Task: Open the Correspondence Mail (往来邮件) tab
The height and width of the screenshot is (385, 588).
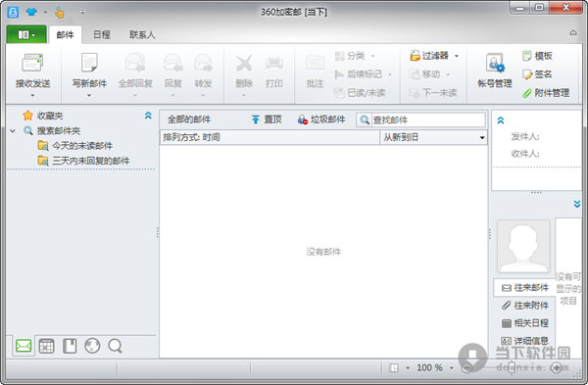Action: (x=525, y=288)
